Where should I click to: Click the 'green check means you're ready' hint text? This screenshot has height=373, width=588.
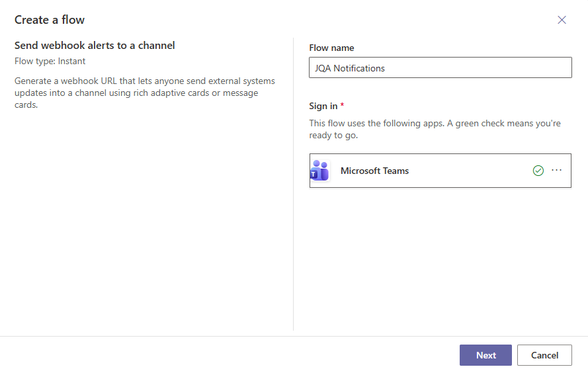pos(435,129)
